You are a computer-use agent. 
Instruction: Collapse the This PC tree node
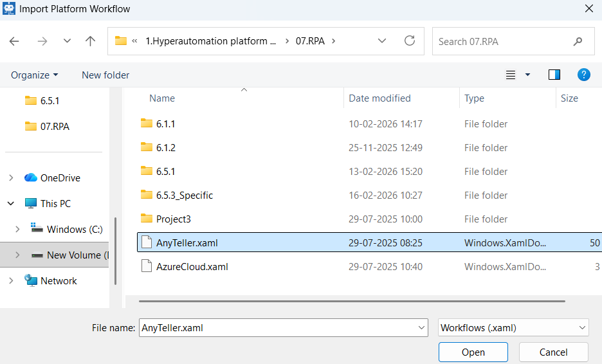pyautogui.click(x=11, y=203)
